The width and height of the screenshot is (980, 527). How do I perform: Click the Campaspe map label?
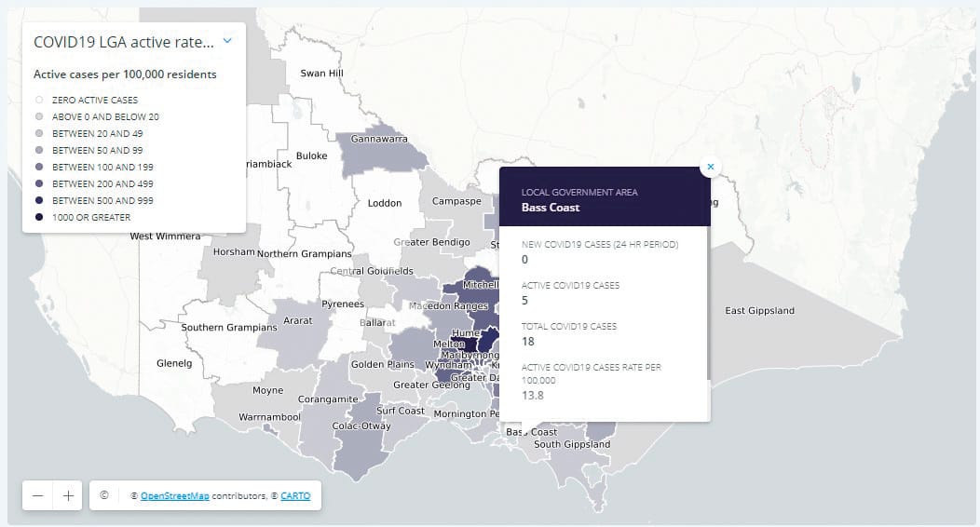tap(456, 201)
